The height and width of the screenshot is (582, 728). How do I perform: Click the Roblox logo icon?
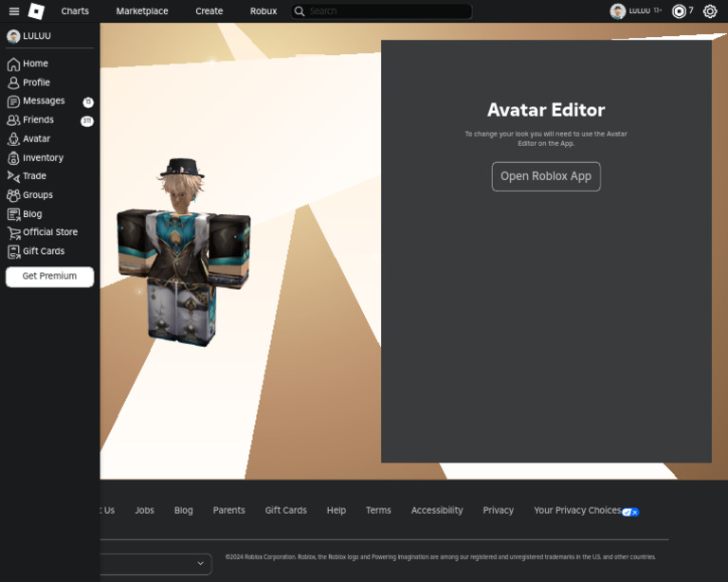click(x=36, y=11)
